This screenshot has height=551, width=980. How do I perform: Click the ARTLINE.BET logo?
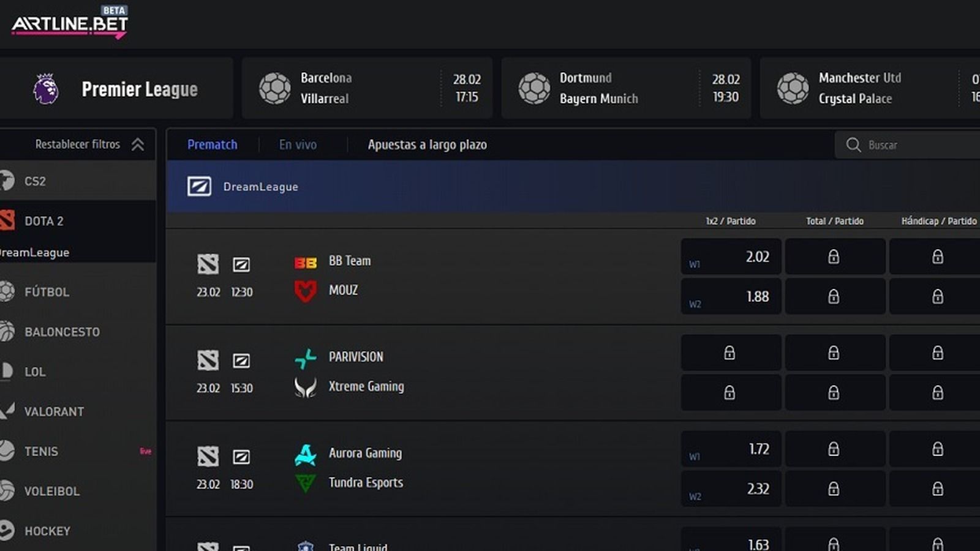69,23
